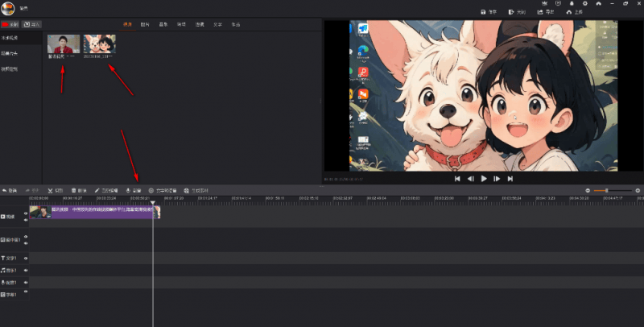
Task: Click the undo arrow icon in timeline toolbar
Action: pos(5,190)
